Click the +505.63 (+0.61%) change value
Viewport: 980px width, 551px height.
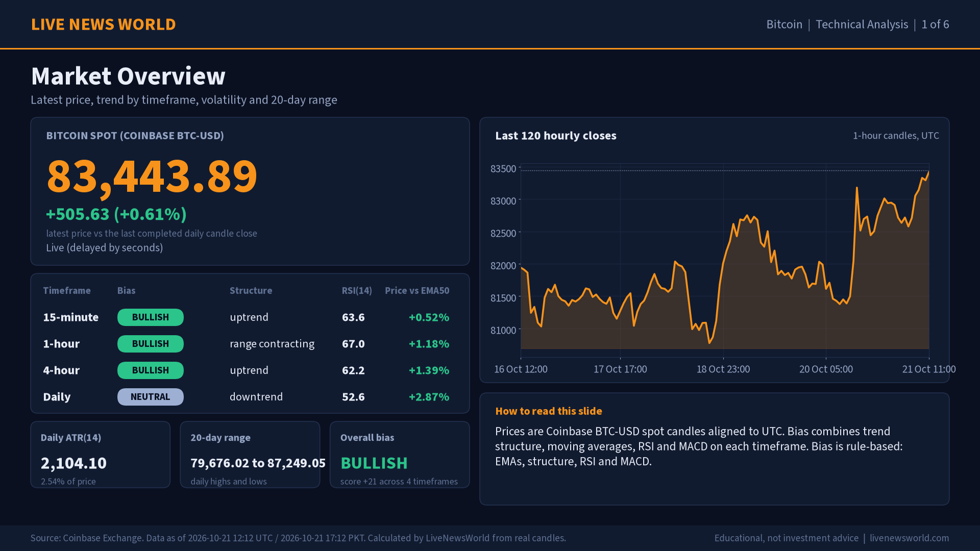116,214
